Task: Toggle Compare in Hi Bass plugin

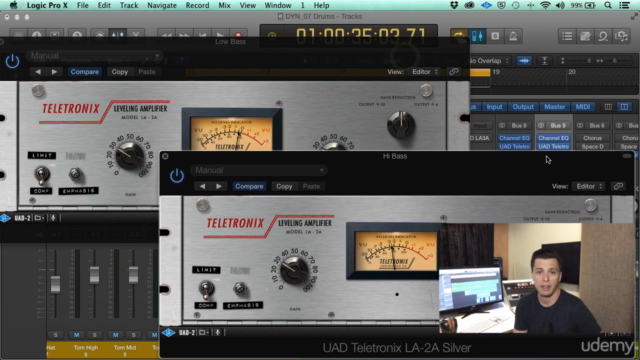Action: pos(249,186)
